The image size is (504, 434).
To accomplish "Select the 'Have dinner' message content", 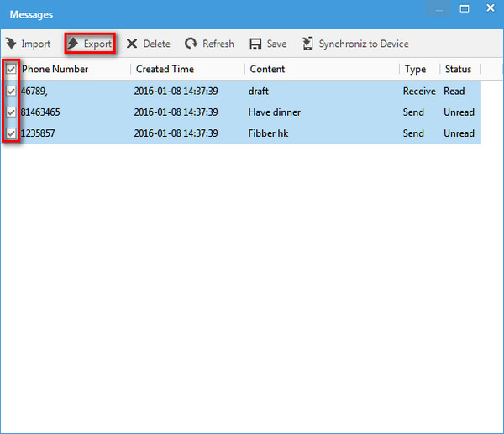I will pyautogui.click(x=274, y=112).
